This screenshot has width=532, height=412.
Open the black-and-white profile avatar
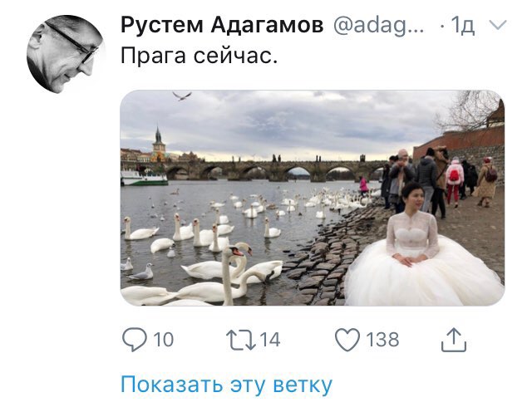coord(66,54)
